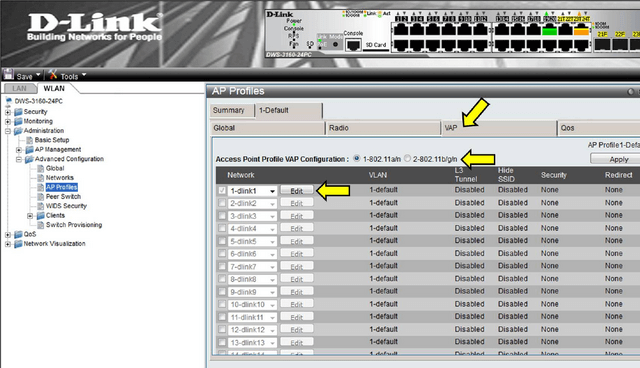The width and height of the screenshot is (640, 368).
Task: Click the Save floppy disk icon
Action: pos(8,75)
